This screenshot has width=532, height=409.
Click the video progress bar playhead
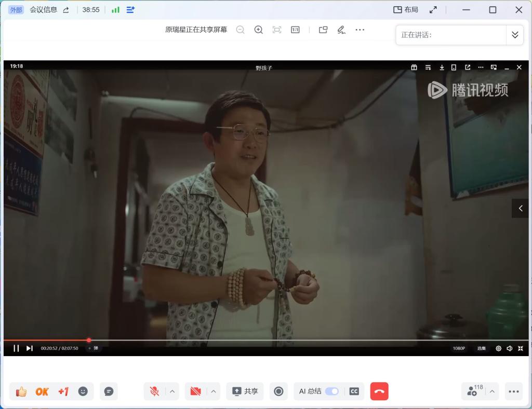coord(89,340)
